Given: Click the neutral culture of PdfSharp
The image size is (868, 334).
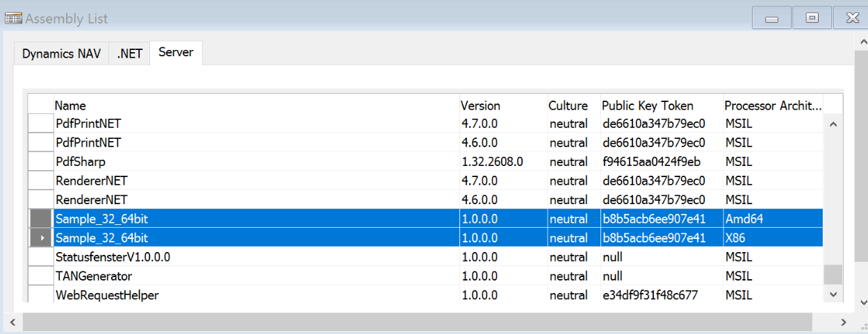Looking at the screenshot, I should pos(573,162).
